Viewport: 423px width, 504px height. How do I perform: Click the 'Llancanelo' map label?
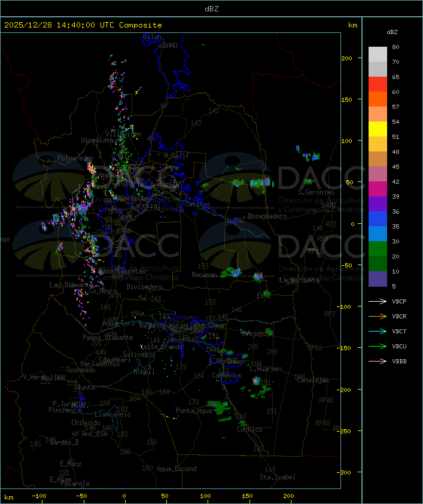pyautogui.click(x=112, y=414)
